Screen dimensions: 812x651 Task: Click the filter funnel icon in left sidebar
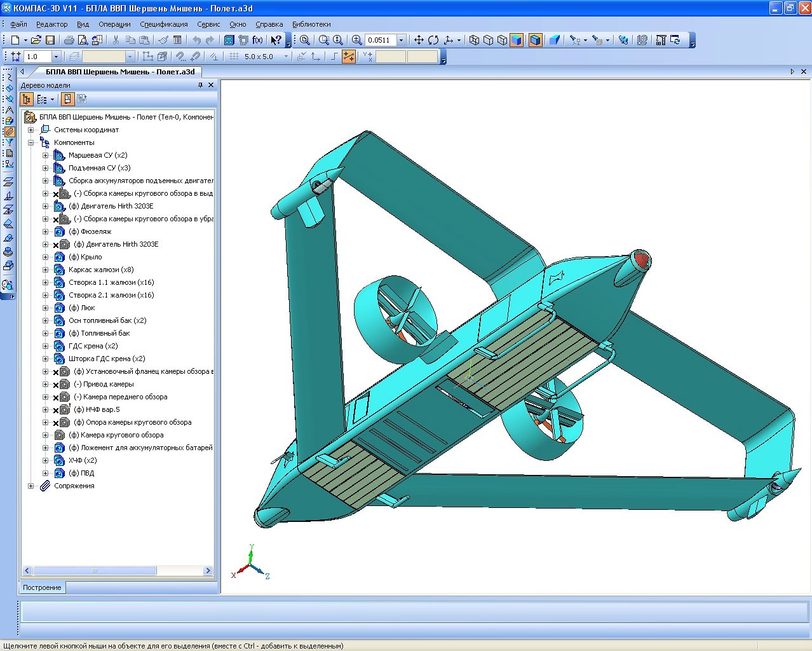(9, 142)
